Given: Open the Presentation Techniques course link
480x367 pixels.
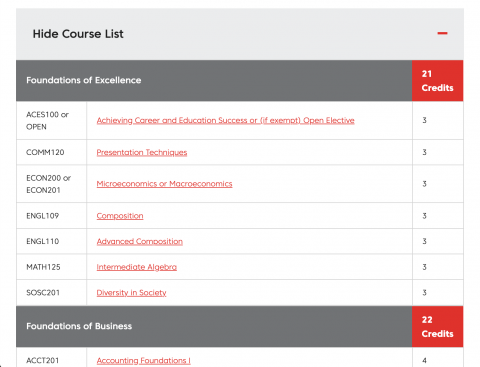Looking at the screenshot, I should click(142, 152).
